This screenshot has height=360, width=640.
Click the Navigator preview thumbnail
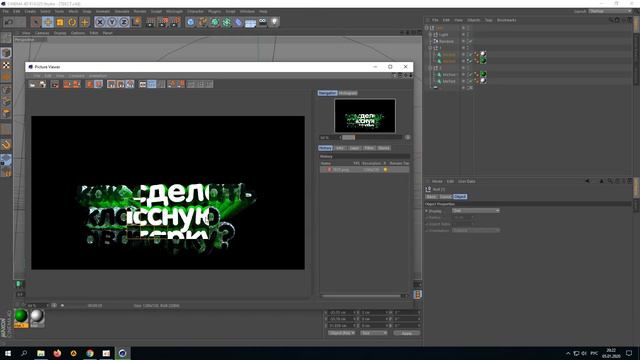click(365, 116)
